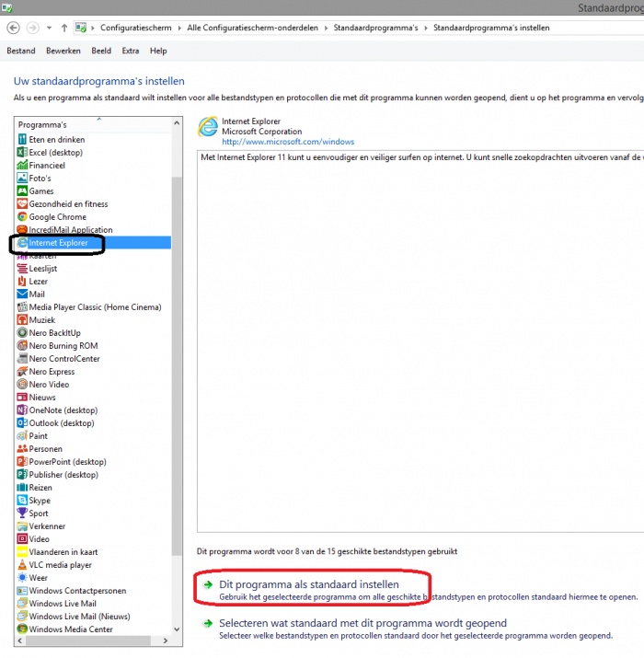Select the Mail envelope icon

[22, 294]
